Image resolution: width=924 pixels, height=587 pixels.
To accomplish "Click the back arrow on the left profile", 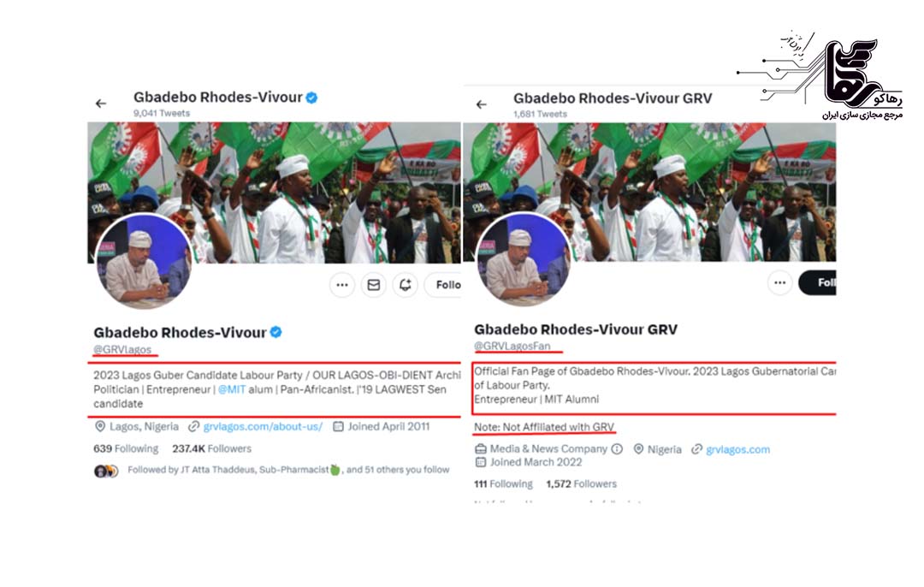I will pos(101,104).
